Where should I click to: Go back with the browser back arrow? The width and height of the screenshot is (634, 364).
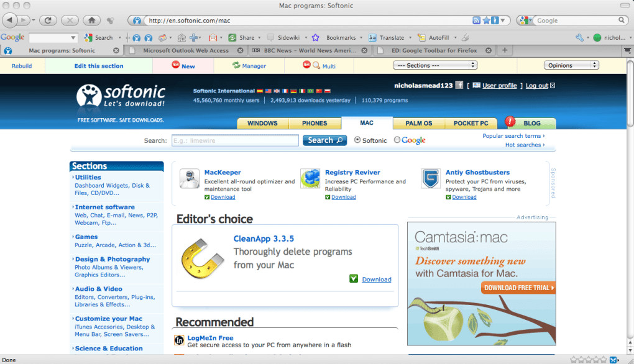point(9,20)
